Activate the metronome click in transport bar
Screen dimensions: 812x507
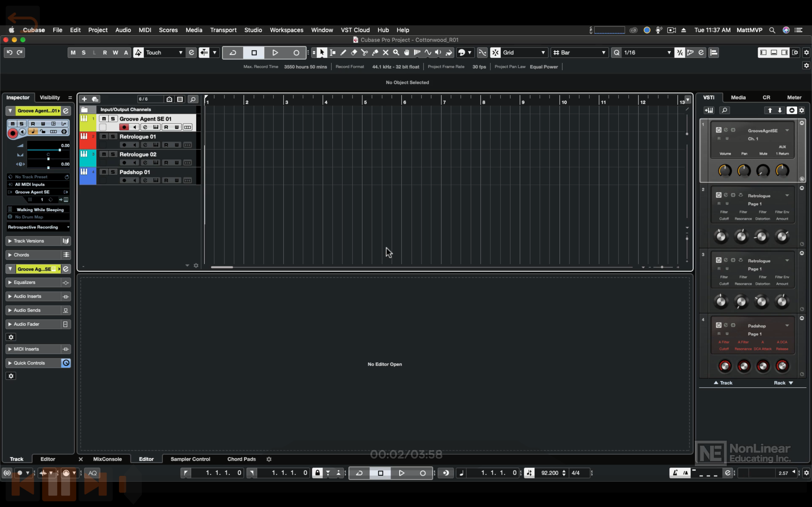[x=675, y=473]
